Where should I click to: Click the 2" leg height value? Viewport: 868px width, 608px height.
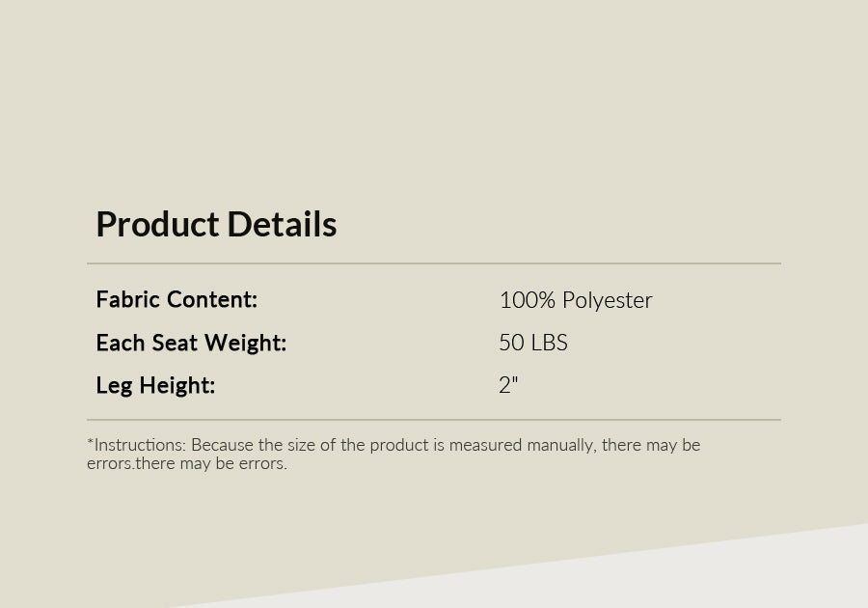point(508,385)
